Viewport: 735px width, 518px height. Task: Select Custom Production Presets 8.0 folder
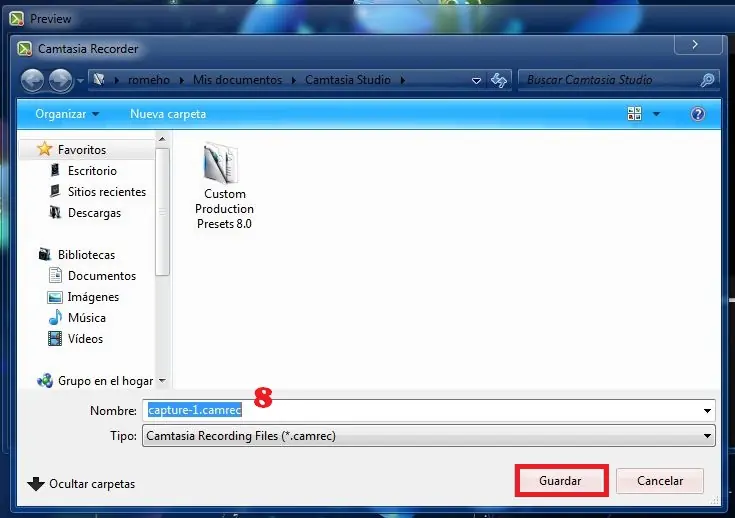tap(224, 187)
